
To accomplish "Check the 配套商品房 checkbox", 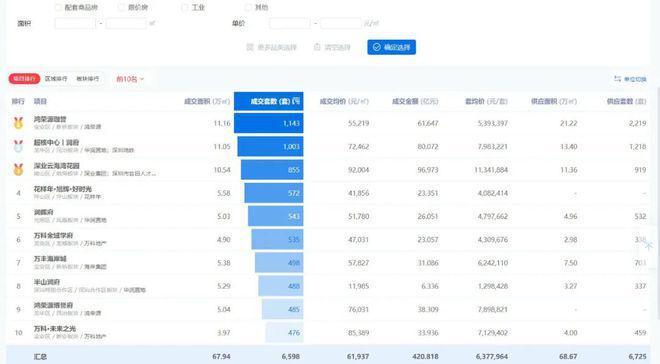I will click(58, 7).
